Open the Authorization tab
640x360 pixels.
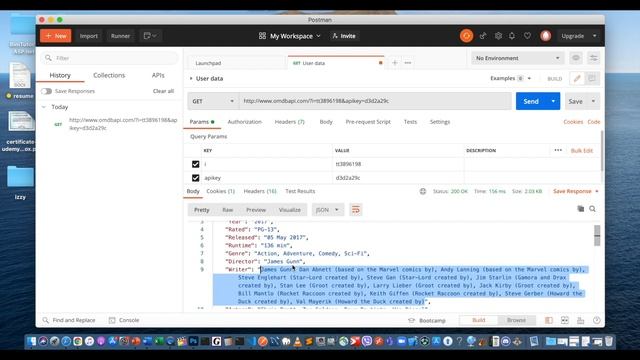[x=244, y=122]
